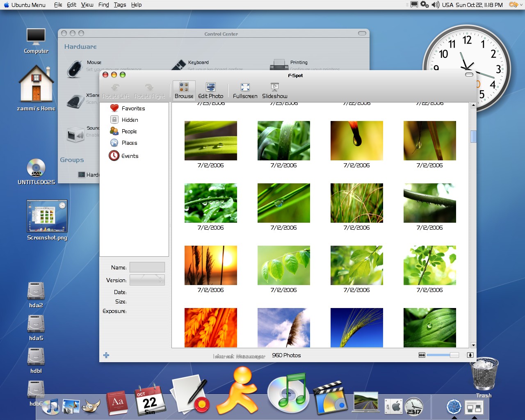
Task: Open the Help menu
Action: click(x=137, y=5)
